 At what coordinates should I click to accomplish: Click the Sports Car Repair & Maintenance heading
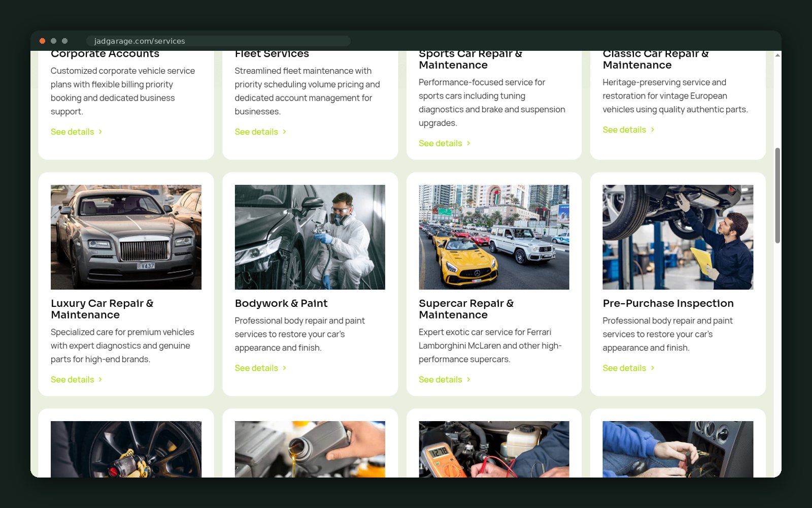point(470,59)
